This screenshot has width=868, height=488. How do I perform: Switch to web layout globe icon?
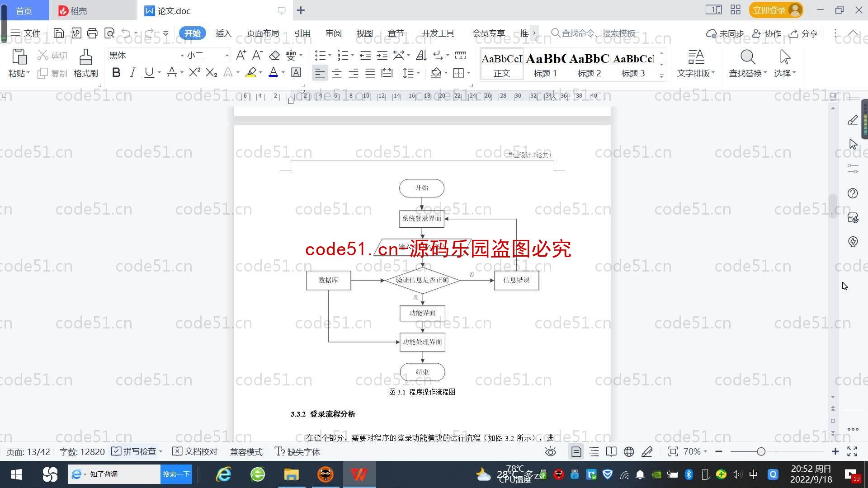[629, 451]
